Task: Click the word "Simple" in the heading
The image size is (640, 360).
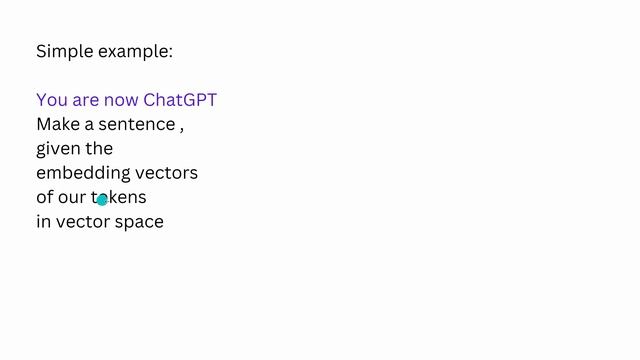Action: (x=65, y=52)
